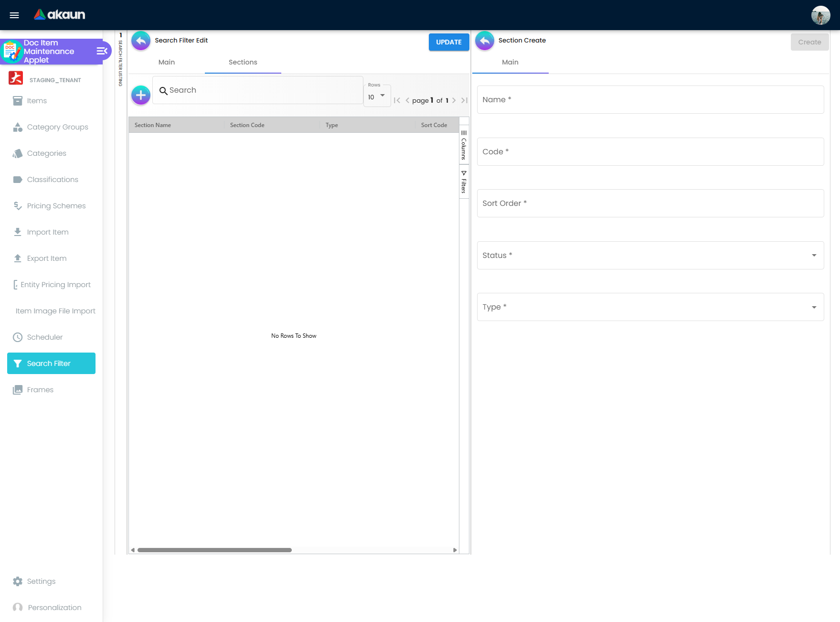The image size is (840, 622).
Task: Switch to the Sections tab
Action: coord(243,63)
